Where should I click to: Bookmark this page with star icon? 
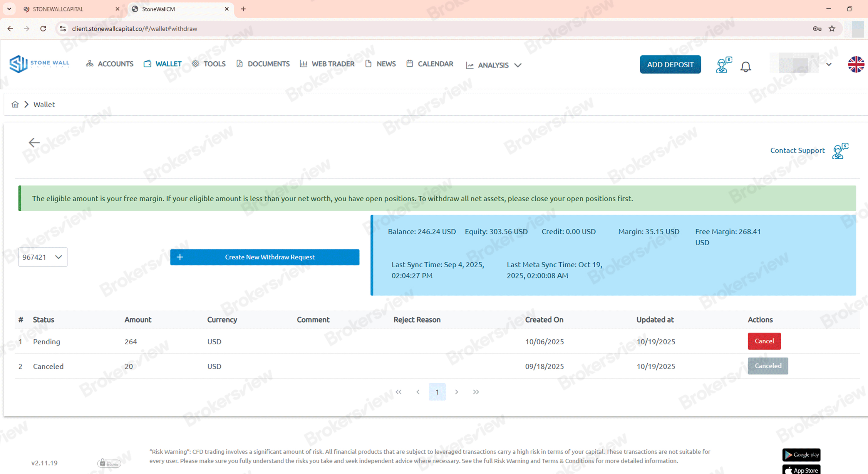click(x=832, y=28)
